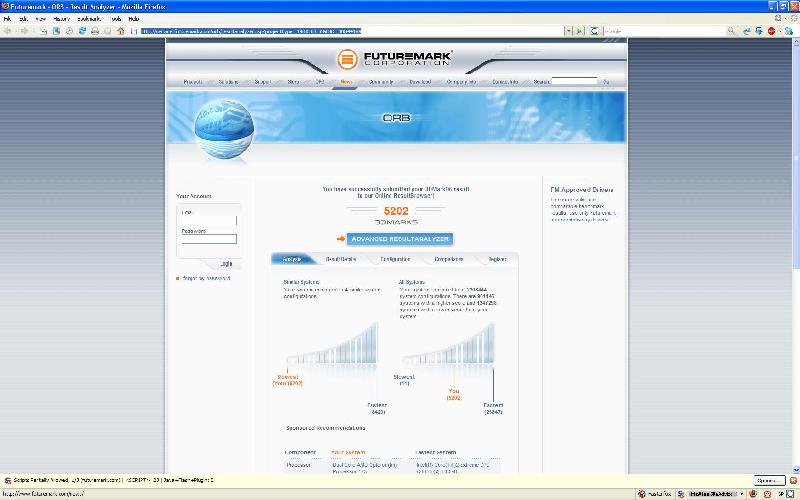Open the Register tab
The height and width of the screenshot is (500, 800).
[x=497, y=259]
